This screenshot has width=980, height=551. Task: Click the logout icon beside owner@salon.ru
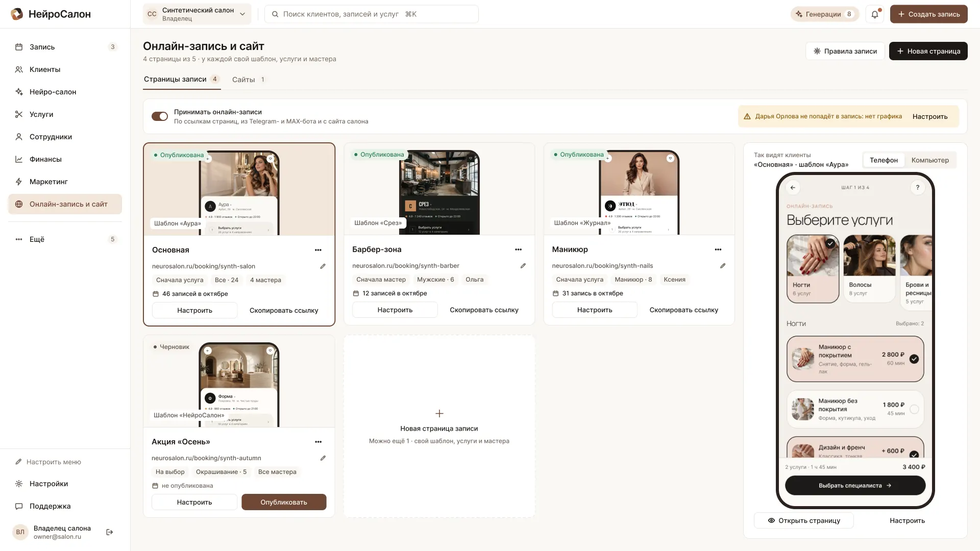point(110,532)
